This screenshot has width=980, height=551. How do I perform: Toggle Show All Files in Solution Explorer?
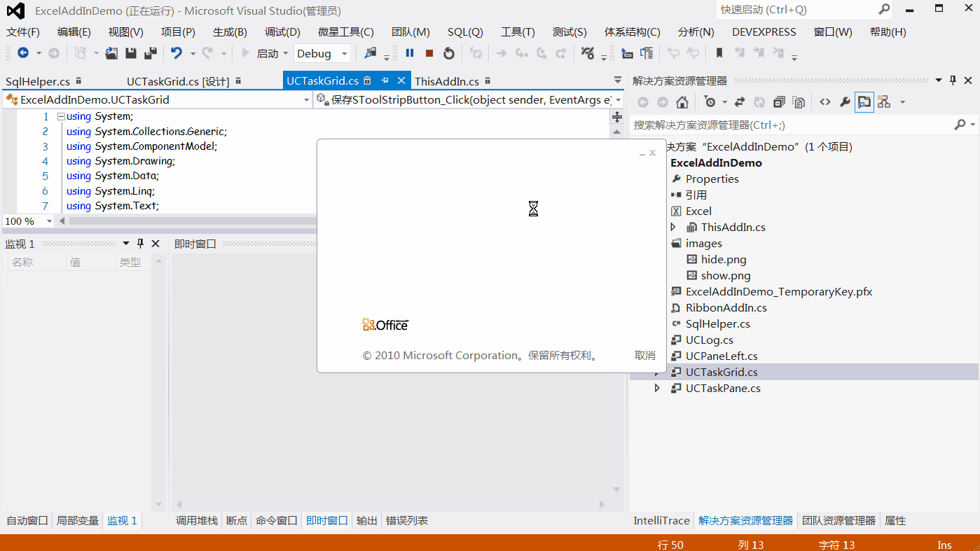(799, 102)
